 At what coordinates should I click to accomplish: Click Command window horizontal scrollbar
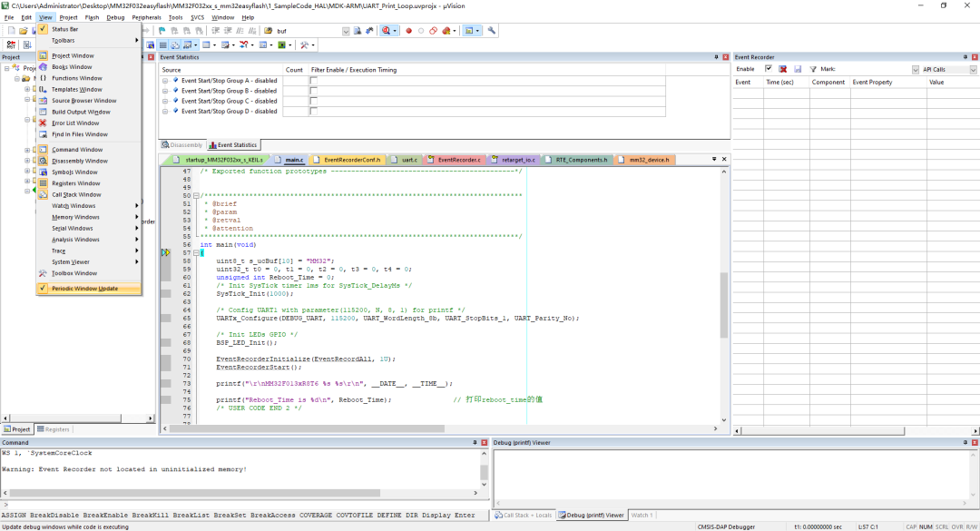[x=194, y=493]
